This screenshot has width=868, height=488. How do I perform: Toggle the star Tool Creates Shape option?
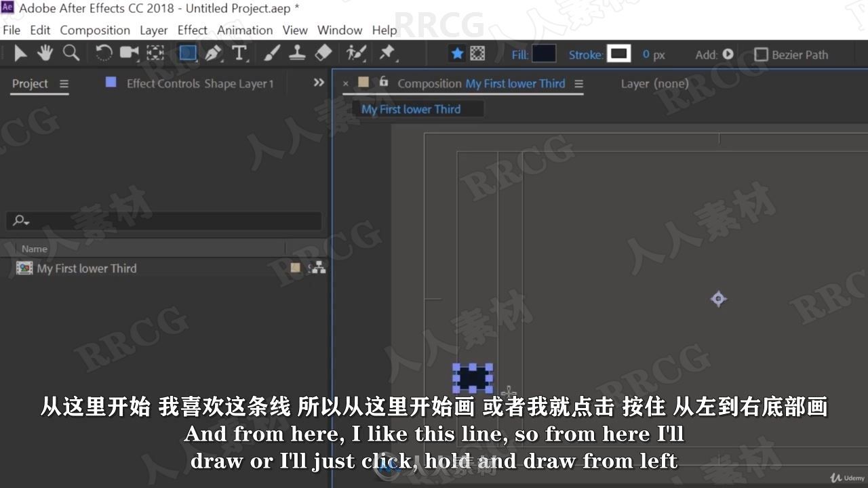coord(458,54)
